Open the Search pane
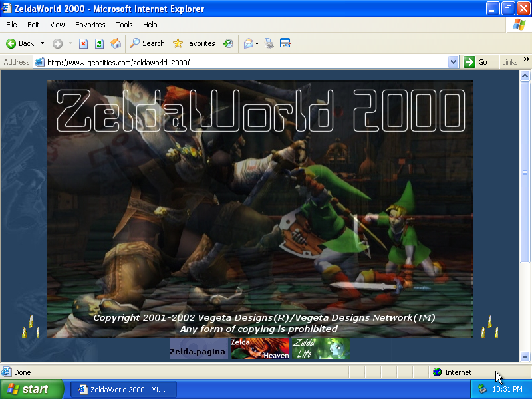This screenshot has width=532, height=399. pyautogui.click(x=148, y=43)
